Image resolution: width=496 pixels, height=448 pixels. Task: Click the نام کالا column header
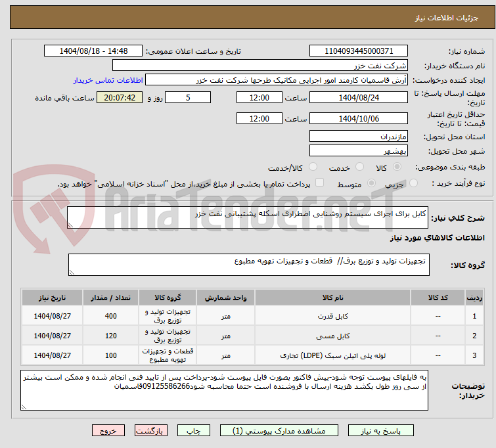pyautogui.click(x=333, y=298)
